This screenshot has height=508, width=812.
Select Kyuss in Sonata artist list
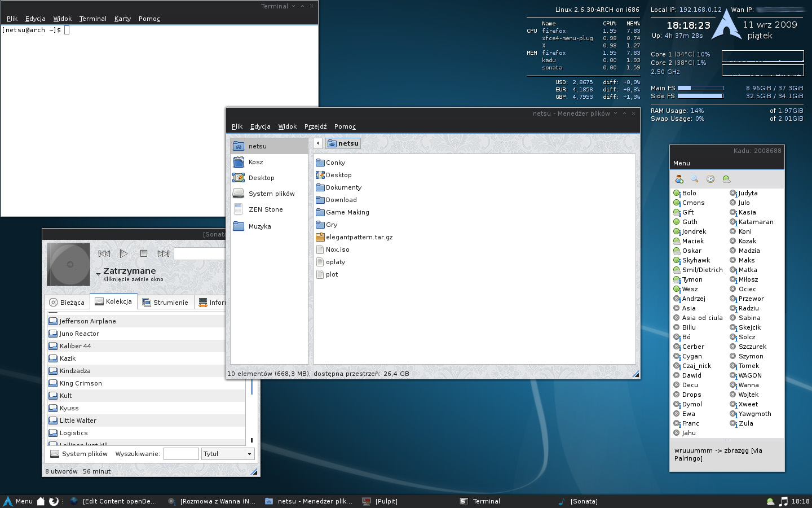[x=147, y=408]
